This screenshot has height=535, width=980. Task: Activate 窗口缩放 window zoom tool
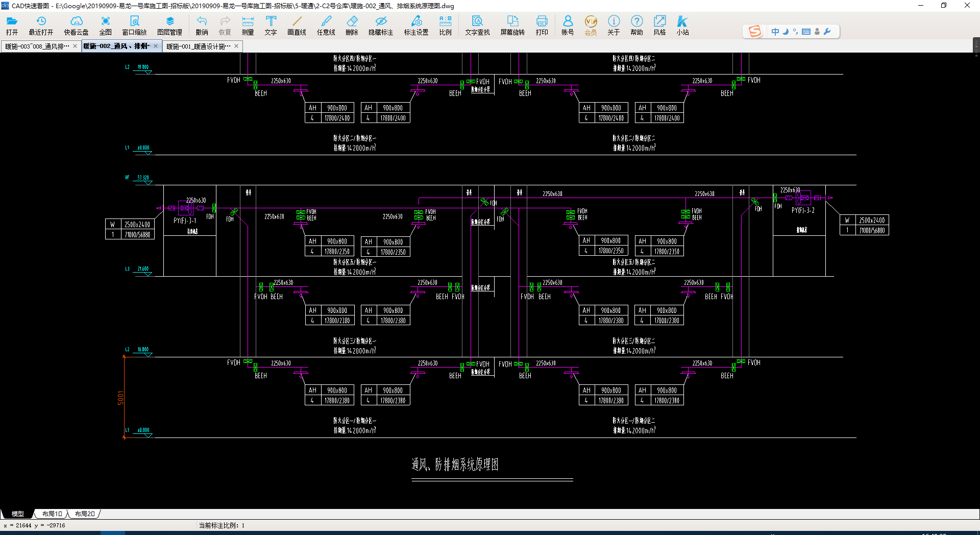[x=134, y=25]
